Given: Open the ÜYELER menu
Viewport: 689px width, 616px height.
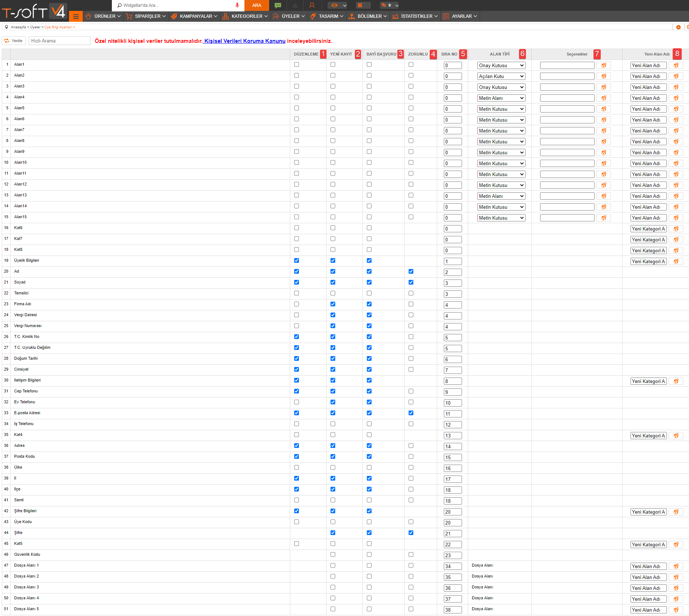Looking at the screenshot, I should 289,16.
